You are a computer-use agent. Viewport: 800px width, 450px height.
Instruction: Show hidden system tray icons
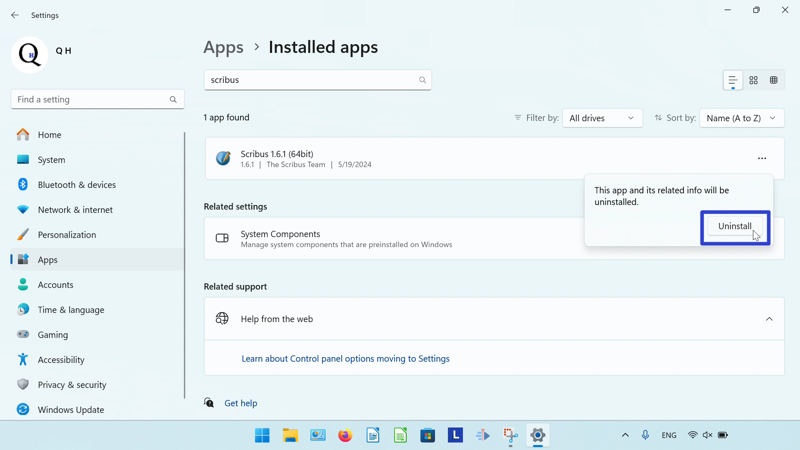click(x=625, y=435)
